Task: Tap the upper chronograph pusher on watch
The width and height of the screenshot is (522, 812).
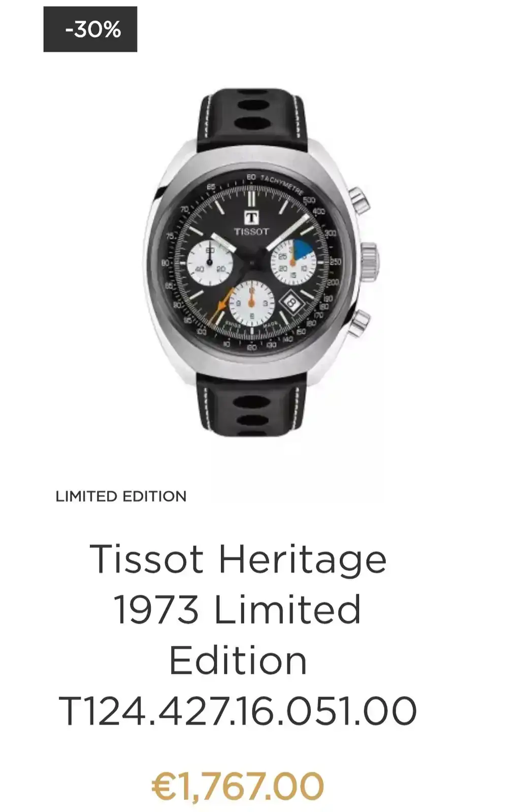Action: [360, 199]
